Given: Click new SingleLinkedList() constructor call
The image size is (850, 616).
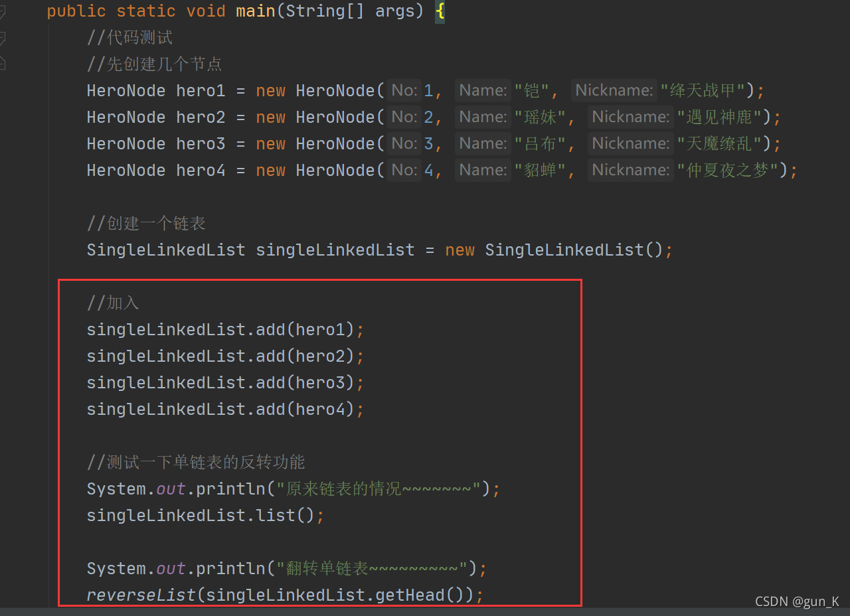Looking at the screenshot, I should point(554,250).
